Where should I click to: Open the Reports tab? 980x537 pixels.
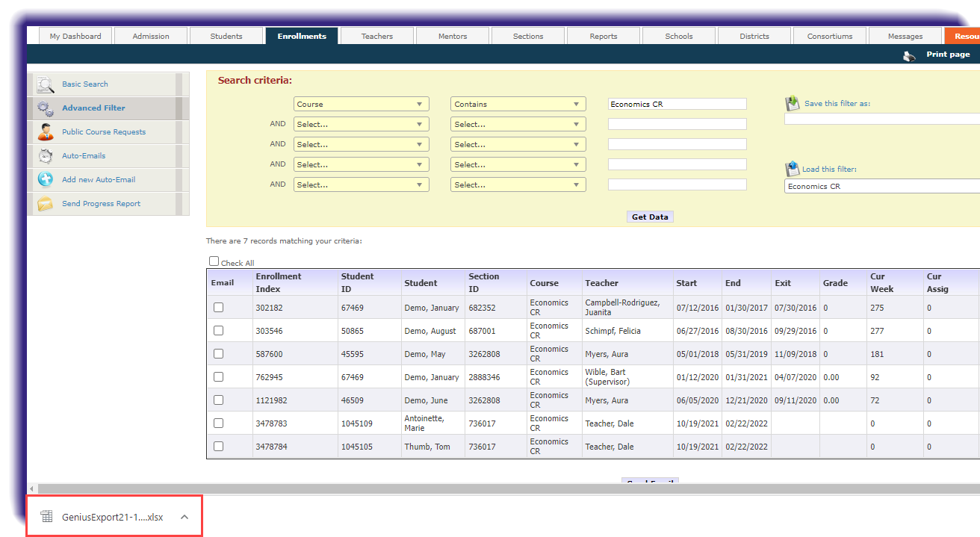pos(603,36)
